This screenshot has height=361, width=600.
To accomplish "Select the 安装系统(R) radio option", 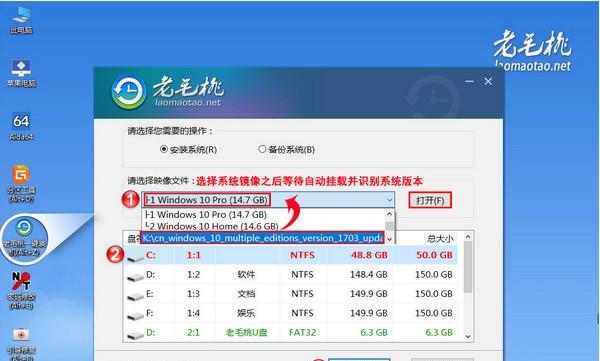I will [188, 149].
